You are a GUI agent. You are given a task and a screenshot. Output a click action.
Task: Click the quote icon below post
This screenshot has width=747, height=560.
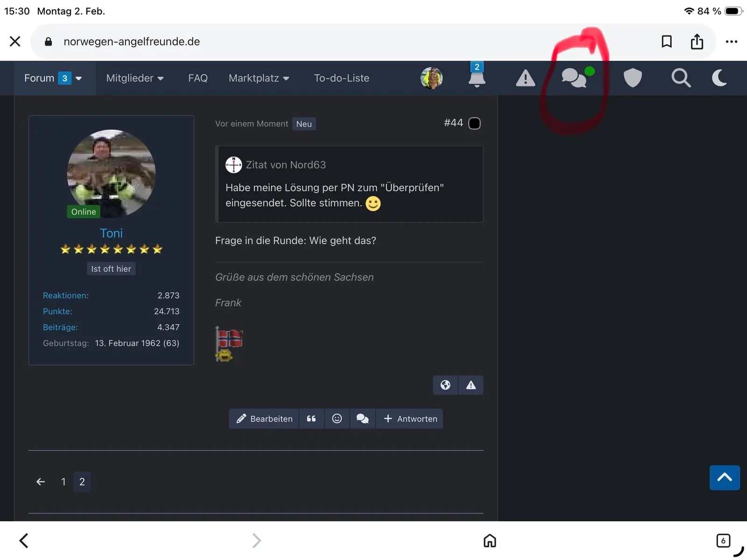(x=311, y=419)
